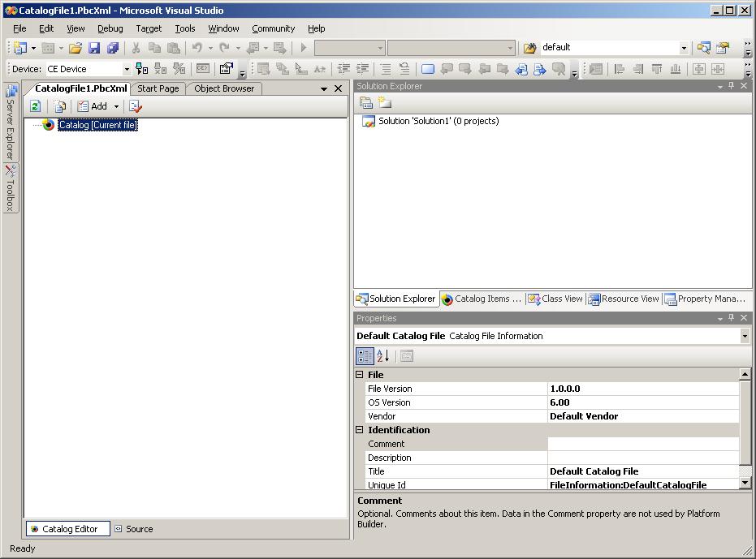Open the Target menu
Screen dimensions: 756x559
pyautogui.click(x=149, y=28)
